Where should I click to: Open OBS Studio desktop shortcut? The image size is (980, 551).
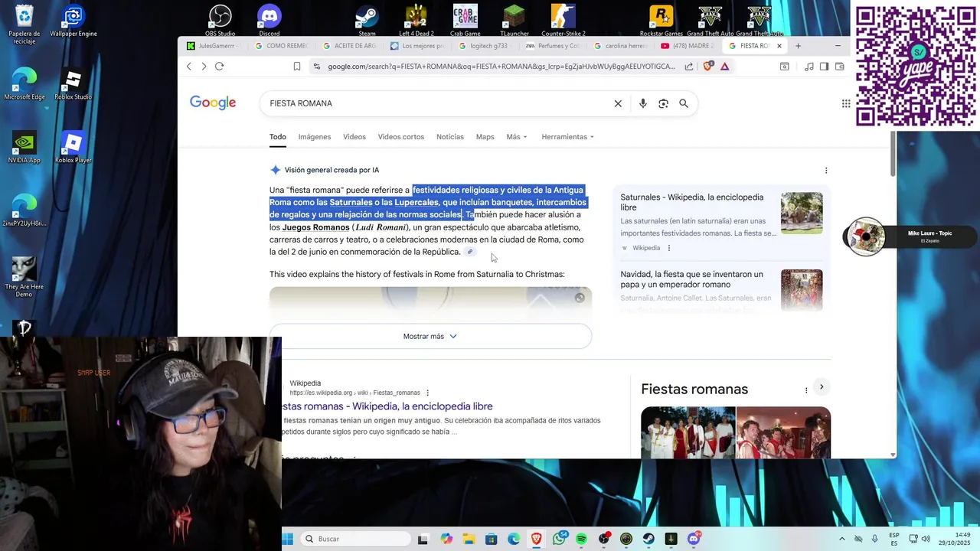tap(220, 21)
